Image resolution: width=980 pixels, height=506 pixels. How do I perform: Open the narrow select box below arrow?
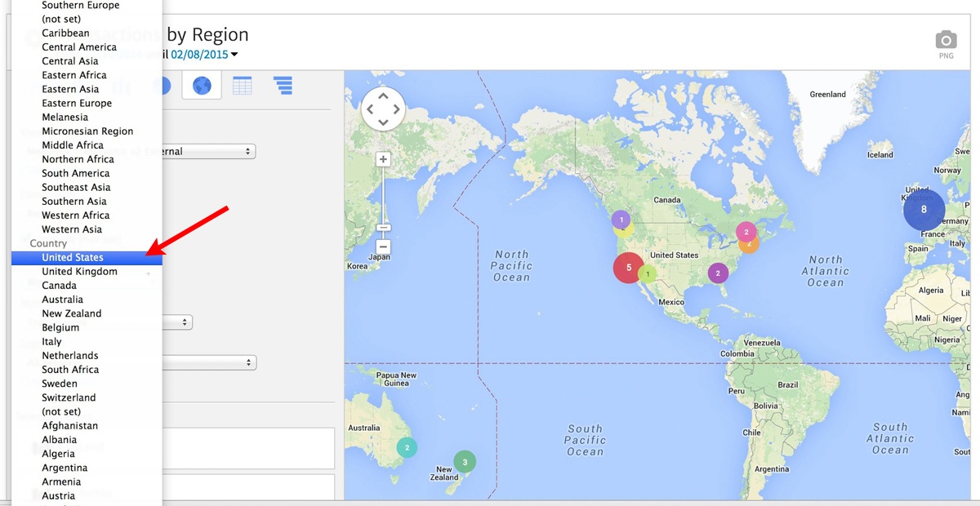[x=176, y=322]
